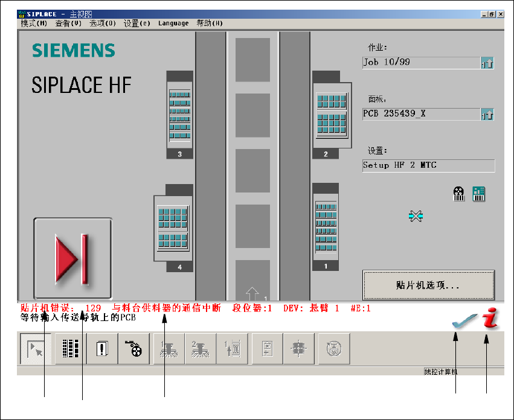Click the greyed circular calibration toolbar icon
The width and height of the screenshot is (514, 420).
[x=334, y=349]
